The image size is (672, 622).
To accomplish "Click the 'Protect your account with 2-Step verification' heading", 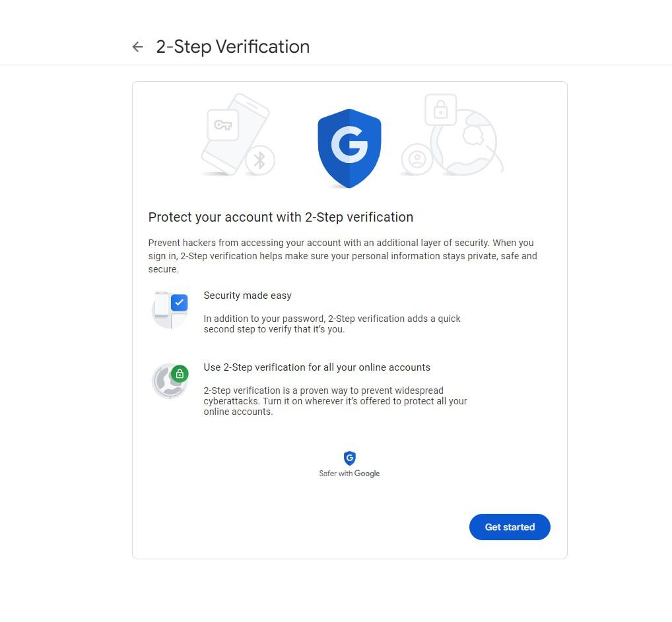I will [281, 217].
